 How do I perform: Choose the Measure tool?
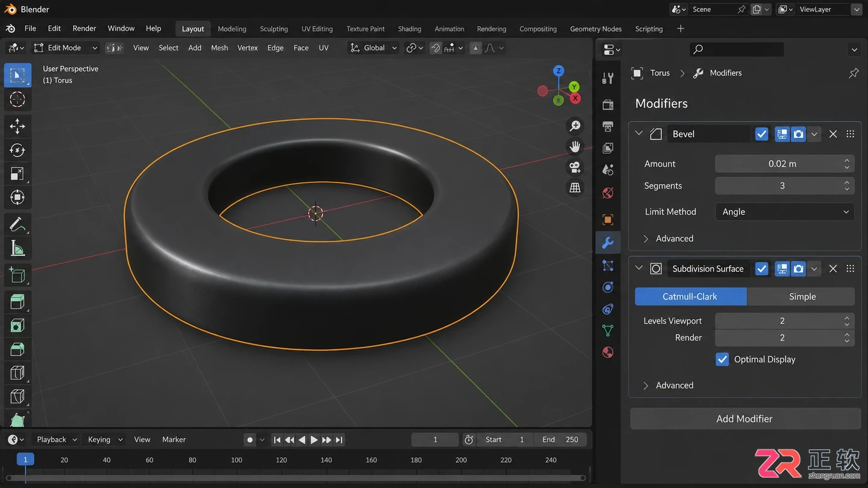click(x=17, y=248)
